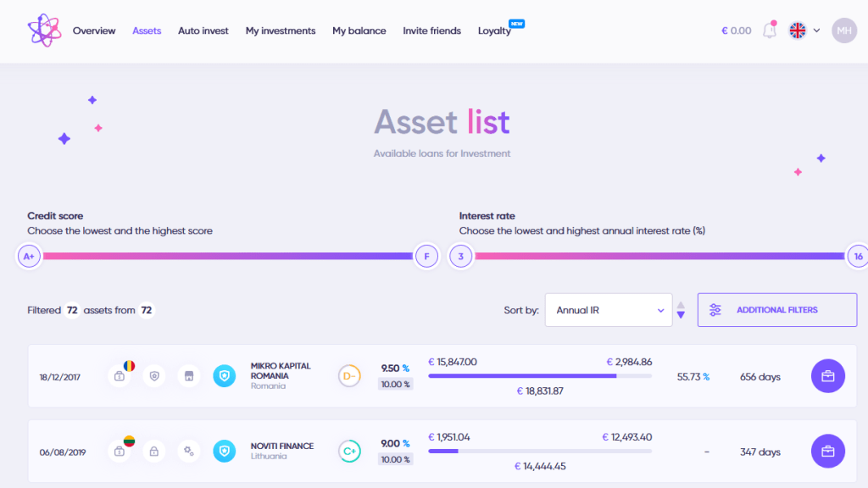
Task: Click the atom logo in the header
Action: point(44,30)
